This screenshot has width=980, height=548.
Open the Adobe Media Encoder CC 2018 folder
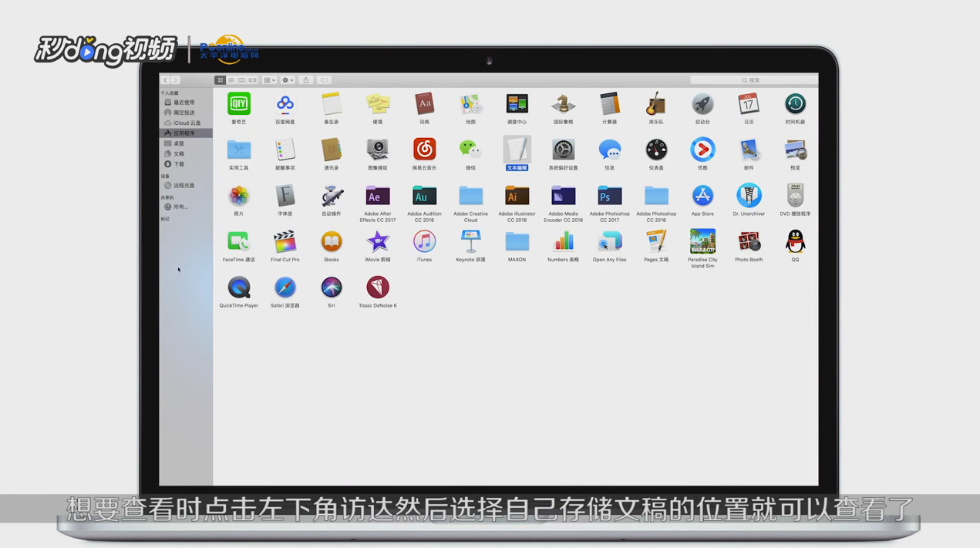[563, 196]
